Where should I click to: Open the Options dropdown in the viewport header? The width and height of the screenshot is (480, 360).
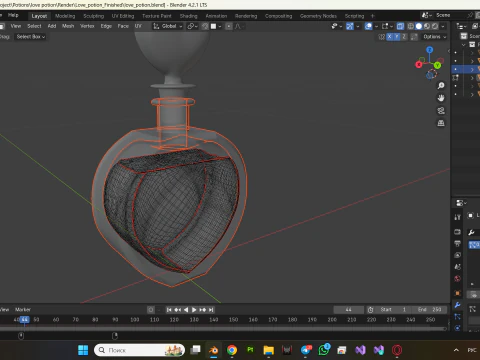(x=435, y=37)
